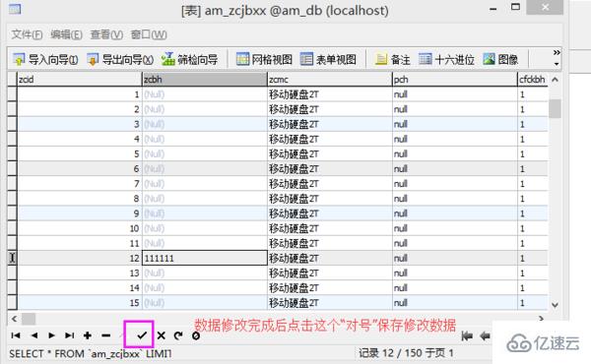The width and height of the screenshot is (591, 364).
Task: Go to previous record button
Action: (x=34, y=335)
